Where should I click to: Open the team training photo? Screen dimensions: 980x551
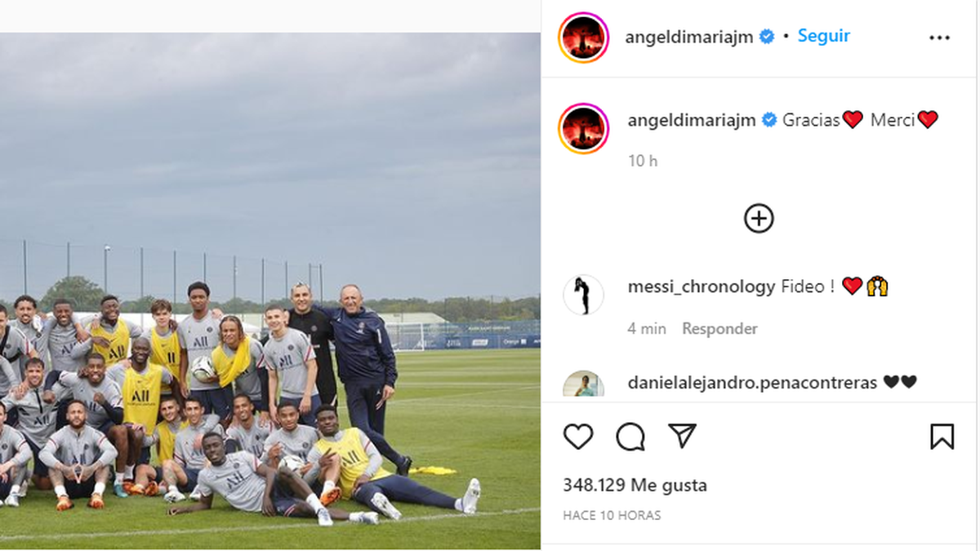coord(270,291)
